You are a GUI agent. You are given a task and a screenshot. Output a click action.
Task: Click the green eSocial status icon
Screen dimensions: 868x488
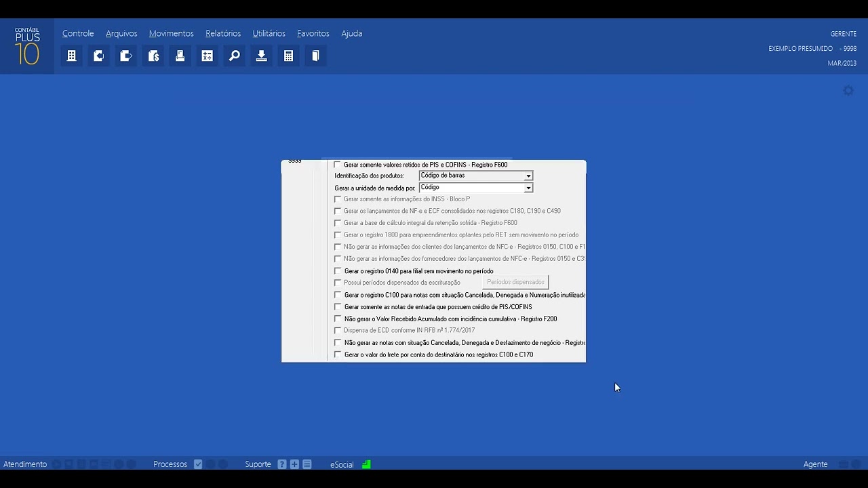tap(366, 464)
